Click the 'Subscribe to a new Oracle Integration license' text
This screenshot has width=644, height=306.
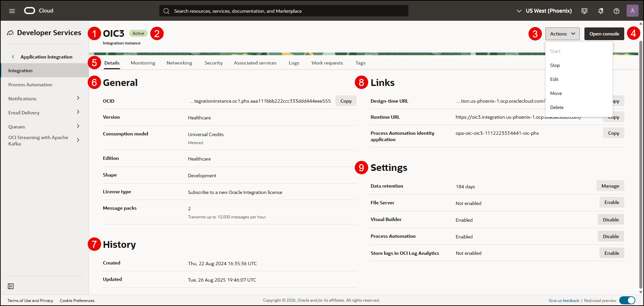tap(235, 192)
